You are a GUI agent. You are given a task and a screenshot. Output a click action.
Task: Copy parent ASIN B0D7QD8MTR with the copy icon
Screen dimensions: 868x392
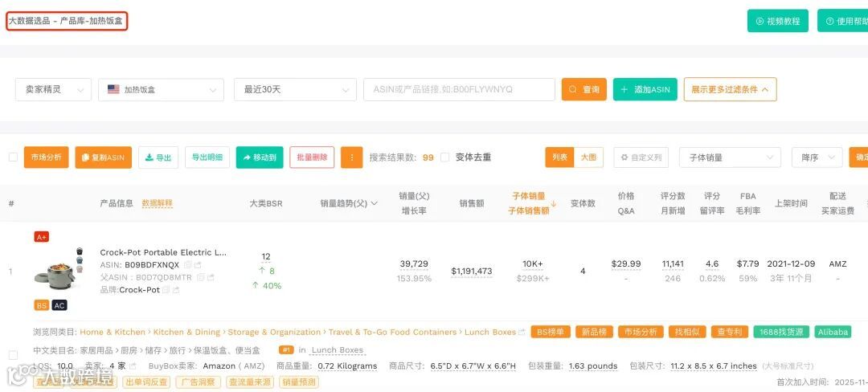tap(200, 277)
